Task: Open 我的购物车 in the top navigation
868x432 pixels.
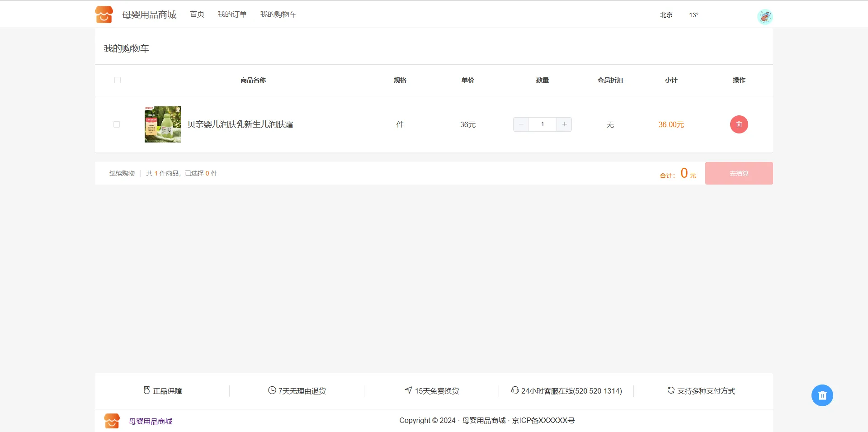Action: [278, 14]
